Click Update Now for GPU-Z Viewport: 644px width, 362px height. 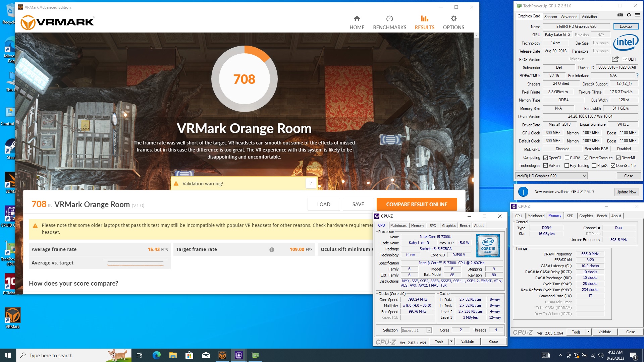626,192
